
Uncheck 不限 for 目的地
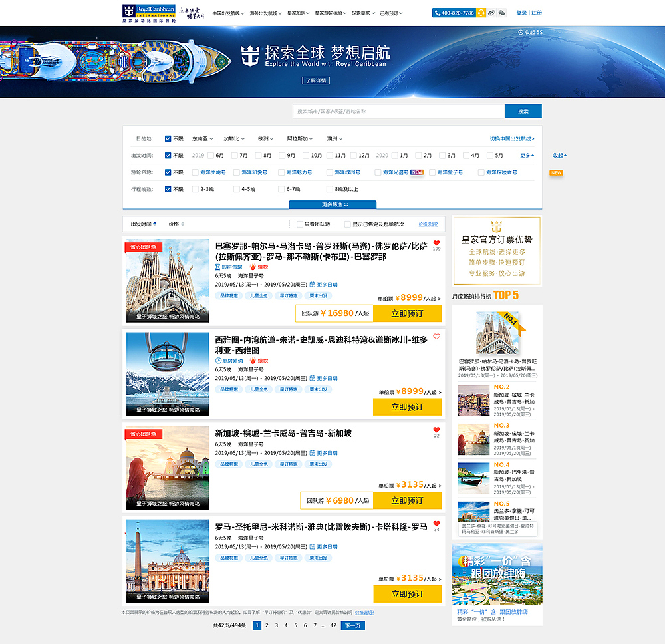coord(168,139)
